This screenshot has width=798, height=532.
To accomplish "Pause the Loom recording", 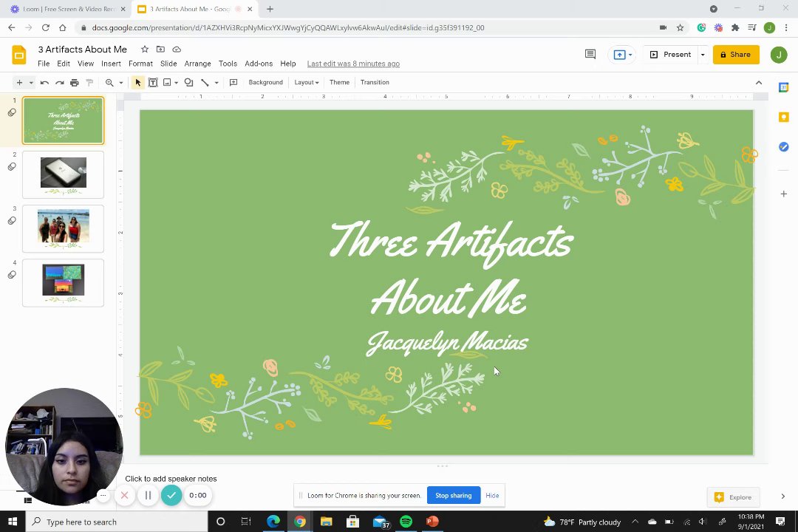I will tap(148, 496).
